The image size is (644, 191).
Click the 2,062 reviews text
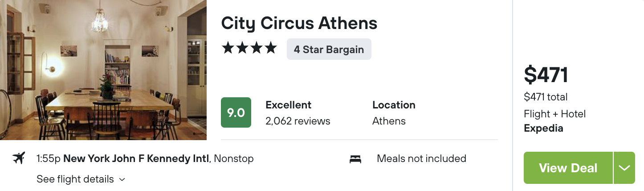click(x=298, y=121)
